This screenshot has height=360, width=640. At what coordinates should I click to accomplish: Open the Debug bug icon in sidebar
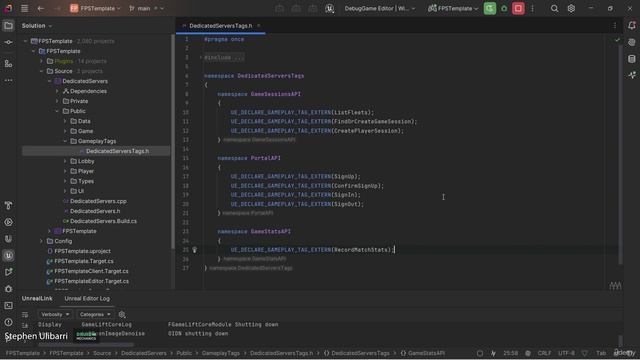click(8, 289)
